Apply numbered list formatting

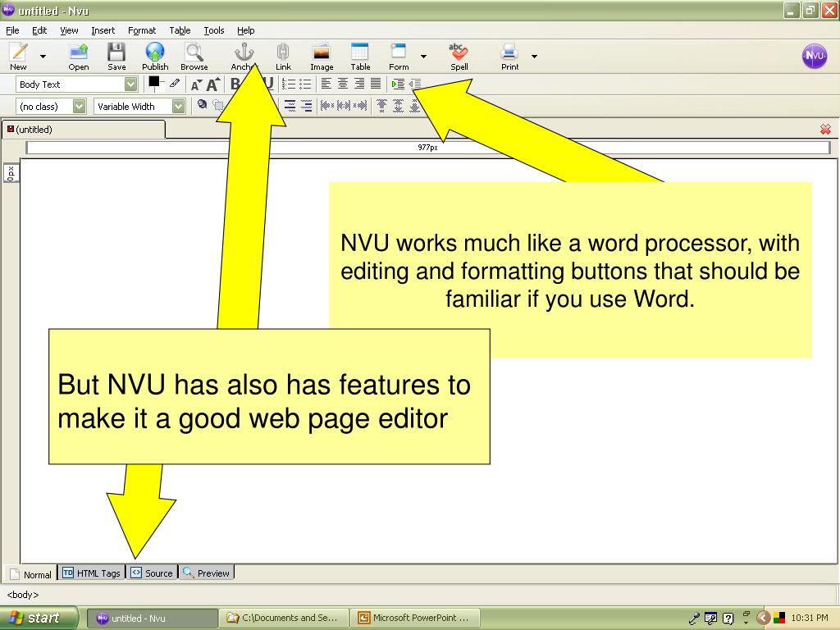tap(288, 84)
